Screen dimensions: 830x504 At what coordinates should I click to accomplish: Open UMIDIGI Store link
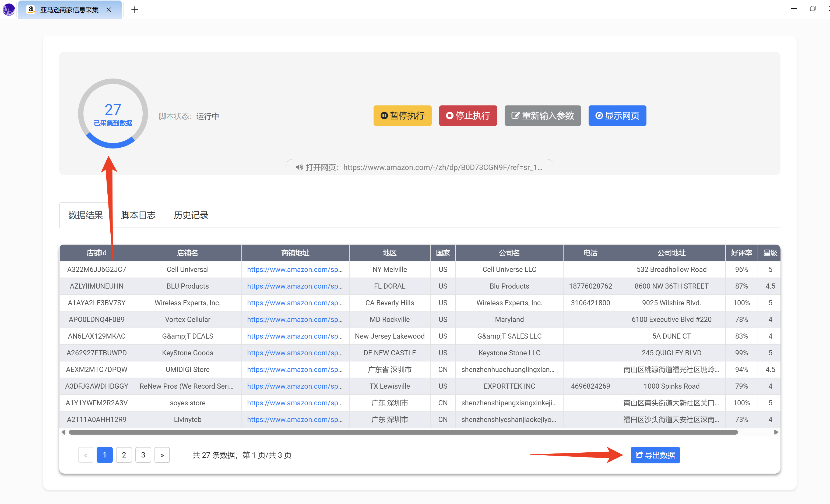(295, 369)
